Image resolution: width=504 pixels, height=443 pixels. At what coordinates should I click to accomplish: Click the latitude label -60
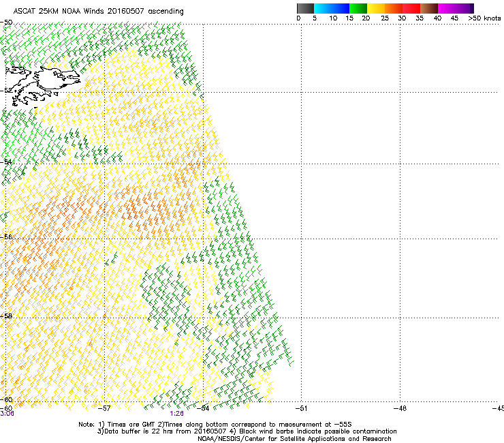(x=6, y=399)
